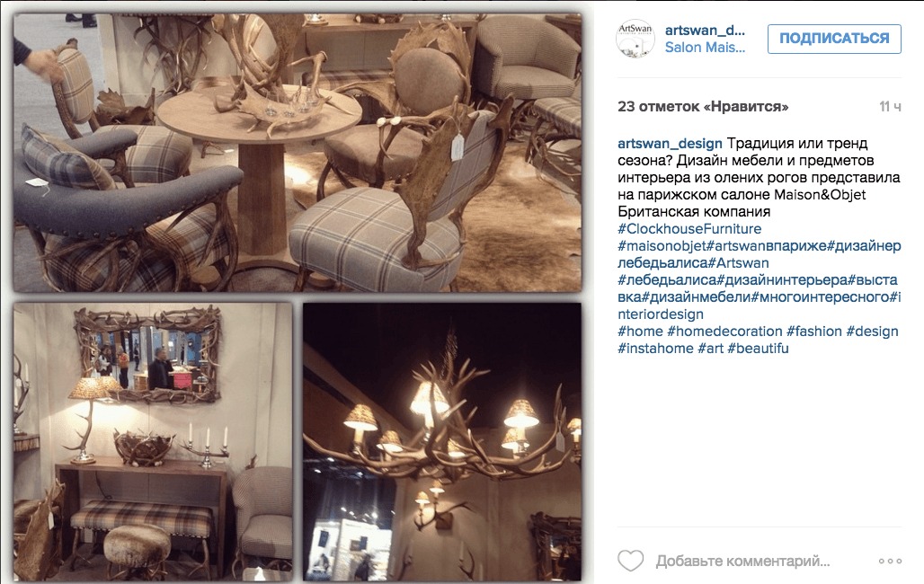The image size is (924, 584).
Task: Click the Добавьте комментарий comment field
Action: pos(742,561)
